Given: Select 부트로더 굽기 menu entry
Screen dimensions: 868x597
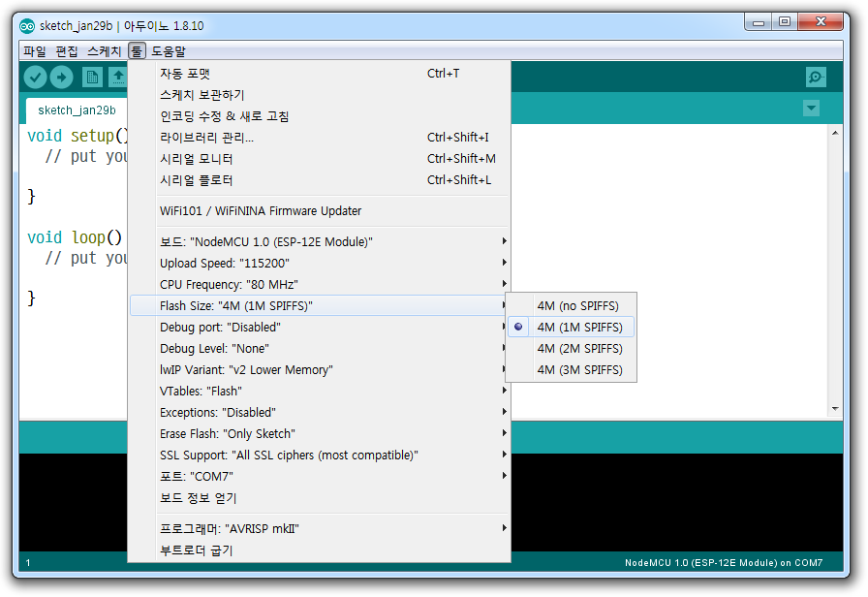Looking at the screenshot, I should [320, 550].
